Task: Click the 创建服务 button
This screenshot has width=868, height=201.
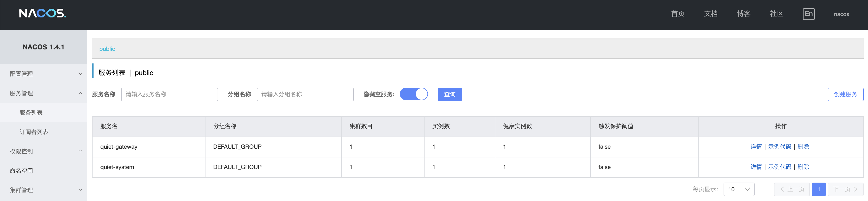Action: [845, 94]
